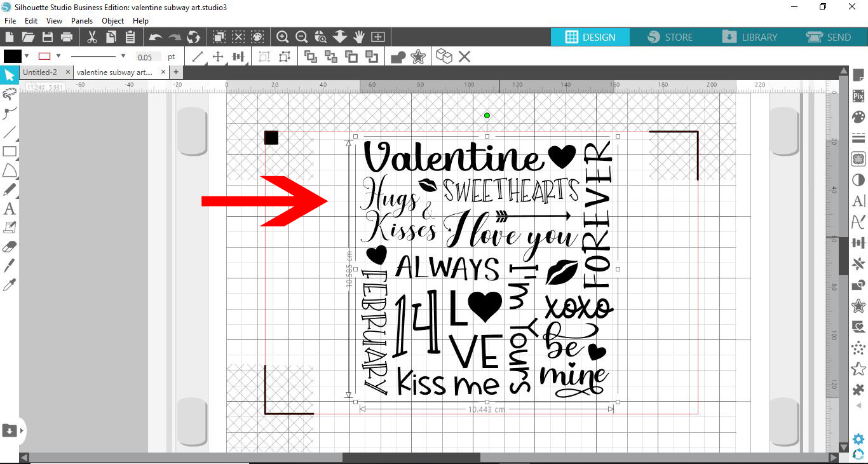This screenshot has width=868, height=464.
Task: Cut selection with the scissors icon
Action: click(92, 37)
